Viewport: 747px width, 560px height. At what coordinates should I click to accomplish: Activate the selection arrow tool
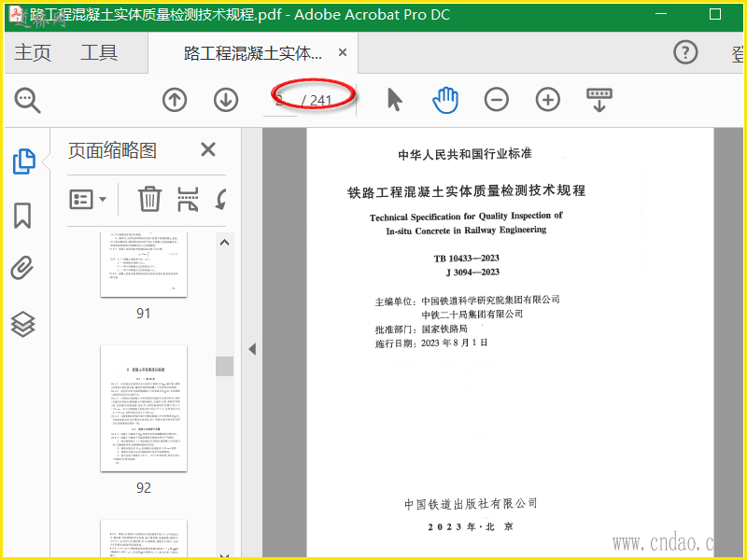394,100
